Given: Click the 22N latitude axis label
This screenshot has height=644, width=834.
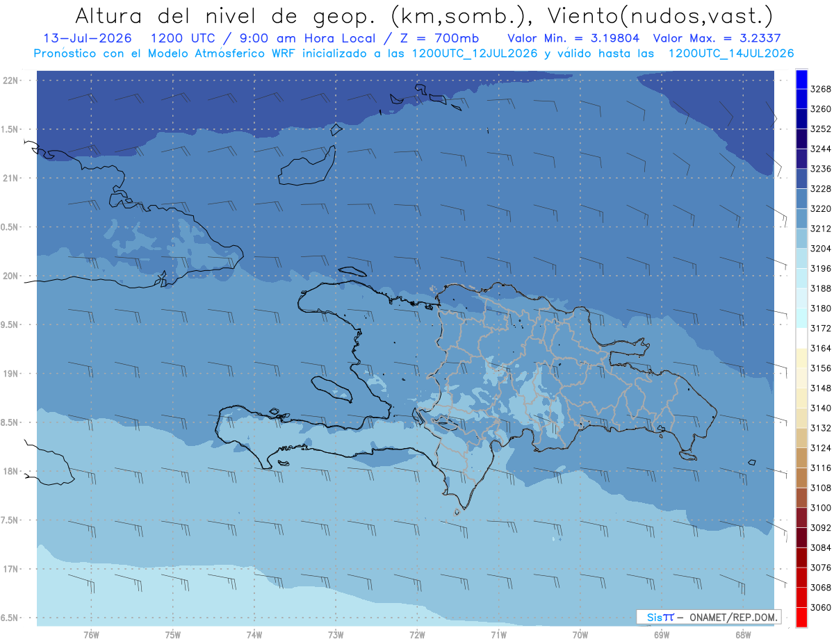Looking at the screenshot, I should pyautogui.click(x=11, y=80).
